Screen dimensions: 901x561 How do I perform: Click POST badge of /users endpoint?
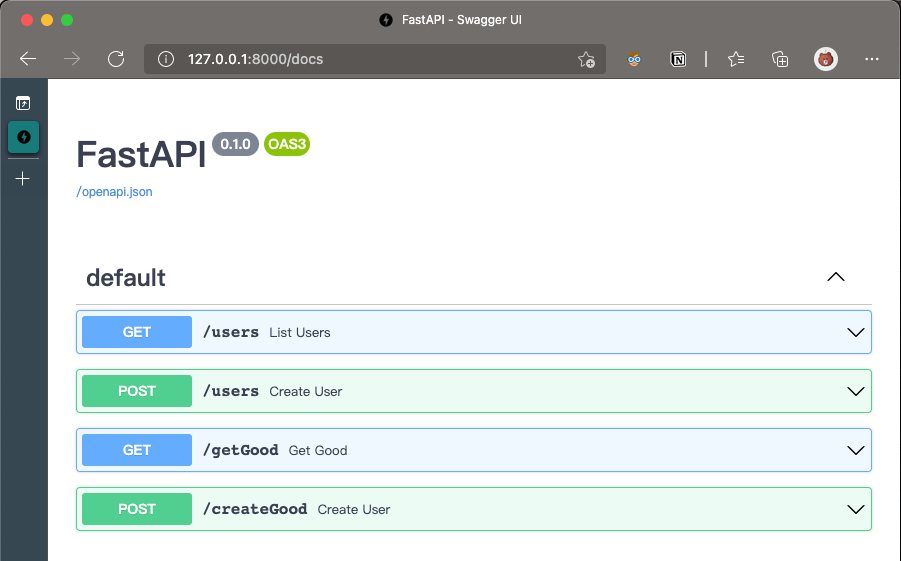(137, 391)
